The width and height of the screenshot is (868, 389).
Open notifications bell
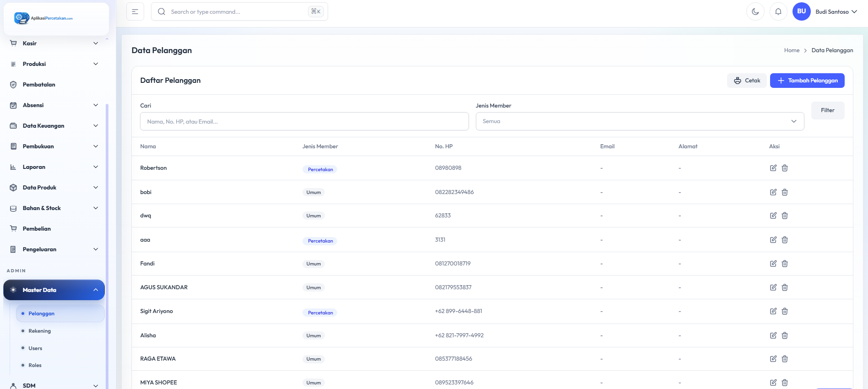pos(778,11)
